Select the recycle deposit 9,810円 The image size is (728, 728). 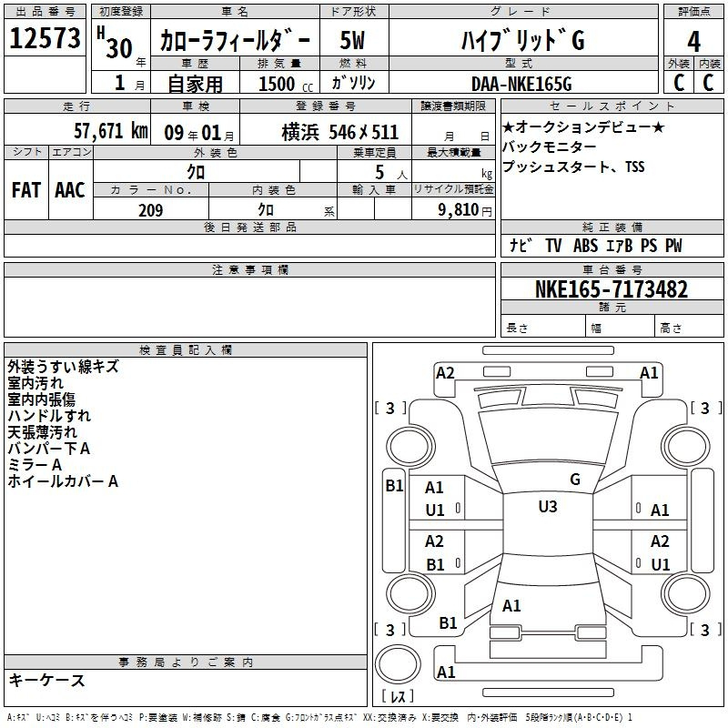tap(465, 210)
